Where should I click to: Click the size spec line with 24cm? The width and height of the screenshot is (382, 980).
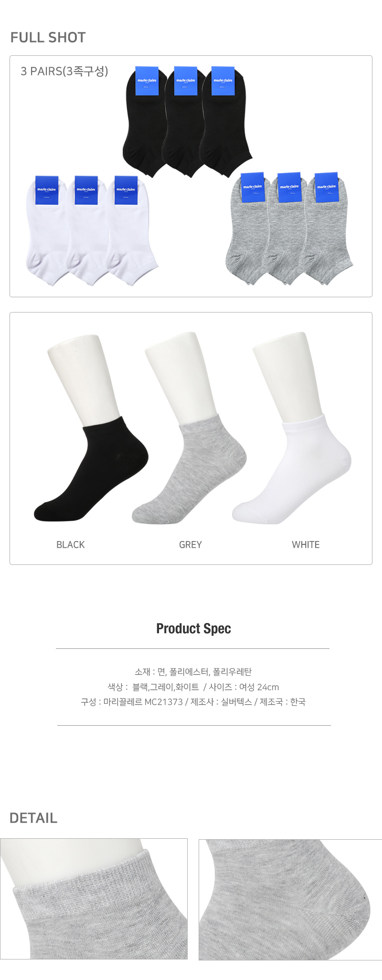coord(193,687)
